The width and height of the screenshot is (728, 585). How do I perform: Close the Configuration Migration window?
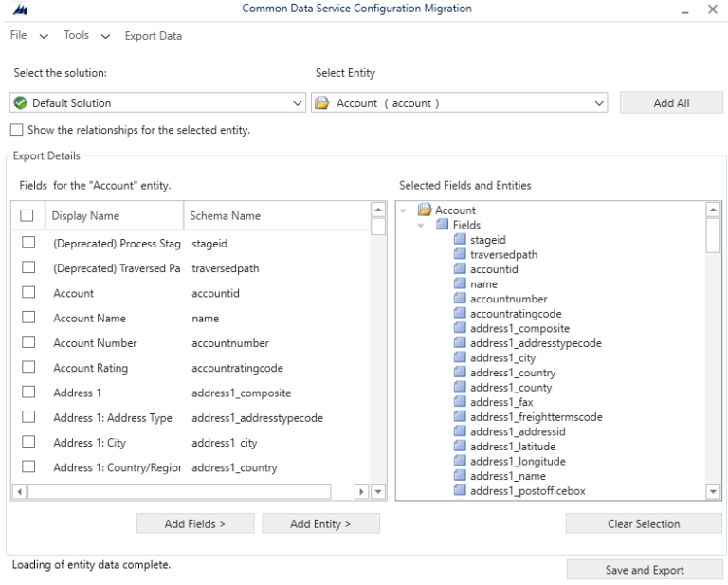tap(713, 9)
